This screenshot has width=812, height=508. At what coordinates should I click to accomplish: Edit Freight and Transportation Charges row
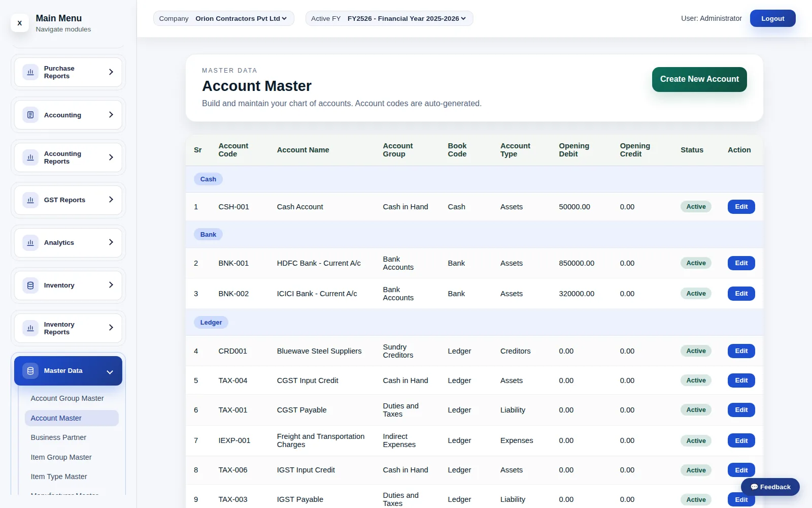coord(741,440)
